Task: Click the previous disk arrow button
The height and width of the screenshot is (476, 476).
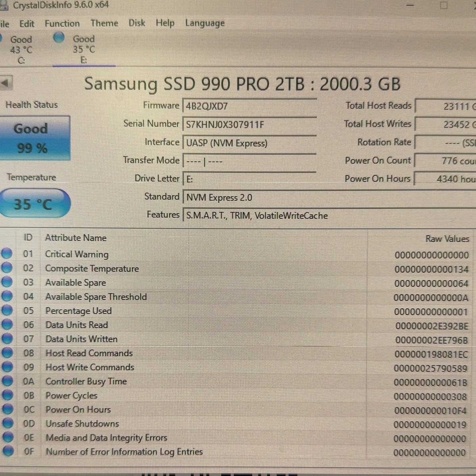Action: 6,83
